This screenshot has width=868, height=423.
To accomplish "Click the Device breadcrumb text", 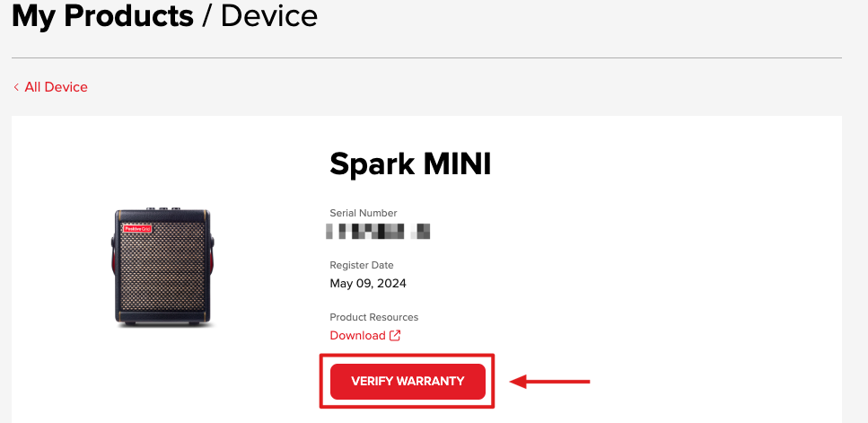I will 268,15.
